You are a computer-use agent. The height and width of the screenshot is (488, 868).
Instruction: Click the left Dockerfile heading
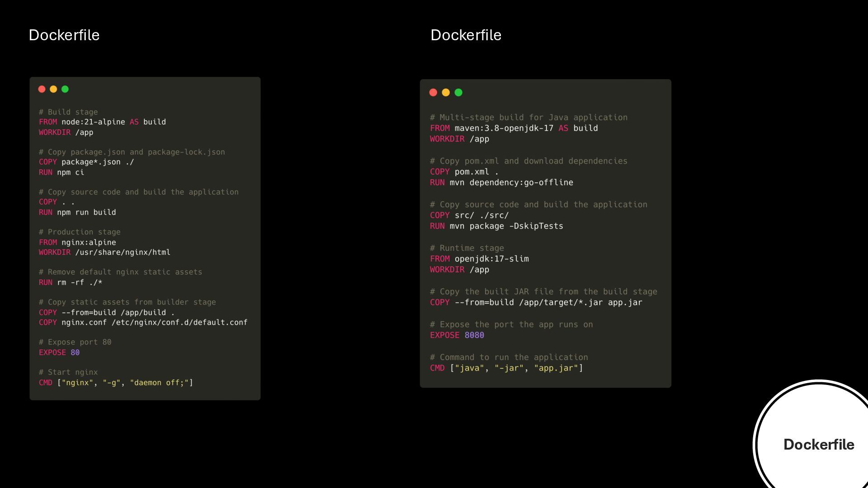click(64, 35)
